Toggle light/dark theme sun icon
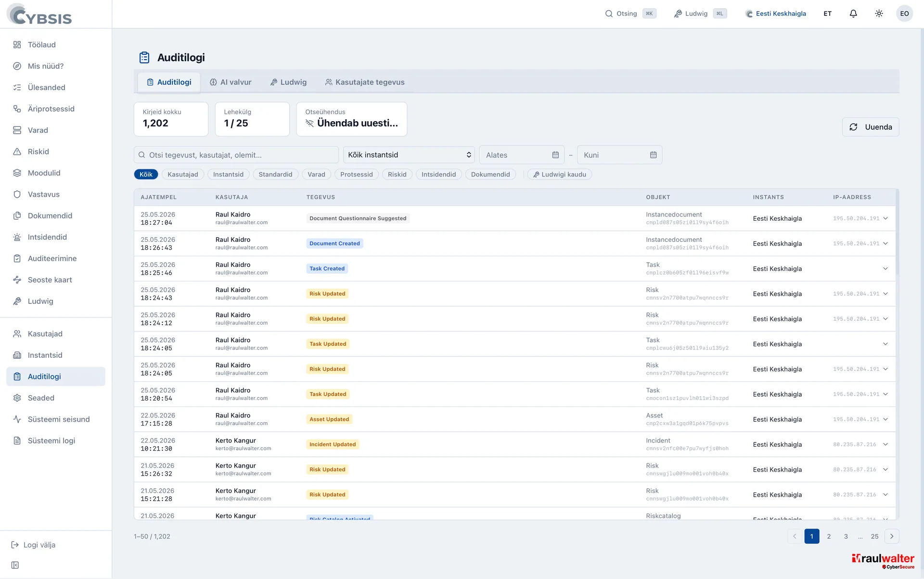The width and height of the screenshot is (924, 579). point(879,13)
